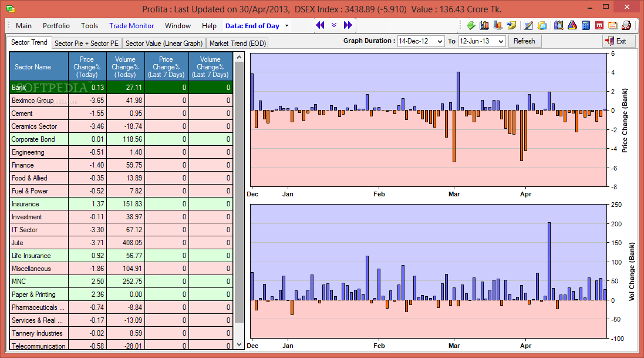Image resolution: width=644 pixels, height=358 pixels.
Task: Click the red 'm' square icon
Action: 599,25
